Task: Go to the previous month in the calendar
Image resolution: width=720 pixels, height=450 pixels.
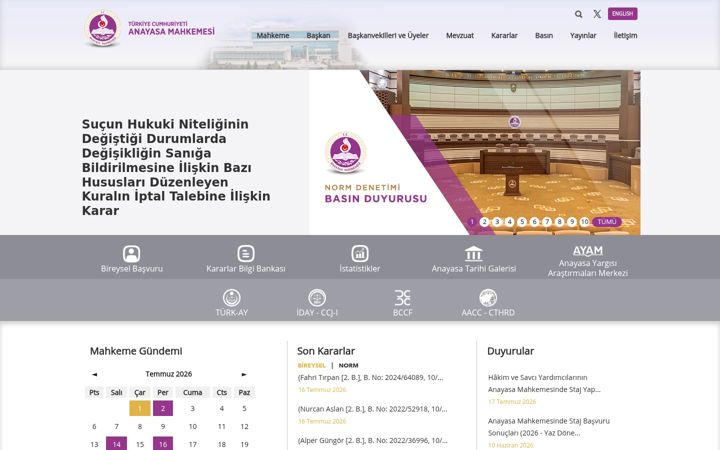Action: pos(94,374)
